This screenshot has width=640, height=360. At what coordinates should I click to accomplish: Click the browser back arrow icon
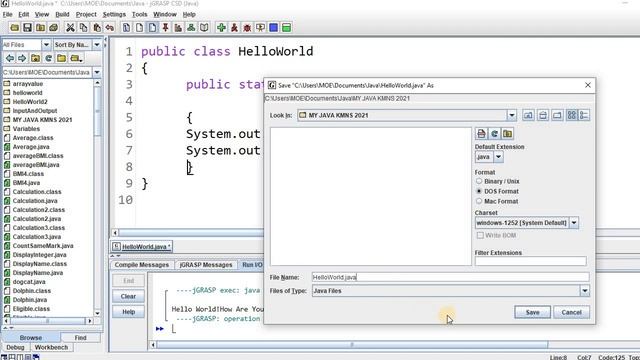pyautogui.click(x=10, y=58)
